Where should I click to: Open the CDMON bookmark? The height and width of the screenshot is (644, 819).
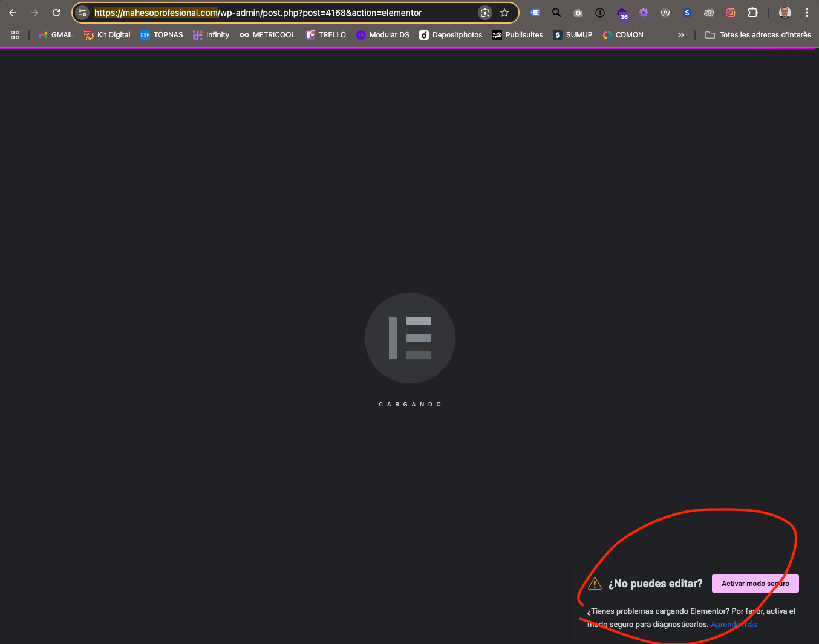(623, 35)
